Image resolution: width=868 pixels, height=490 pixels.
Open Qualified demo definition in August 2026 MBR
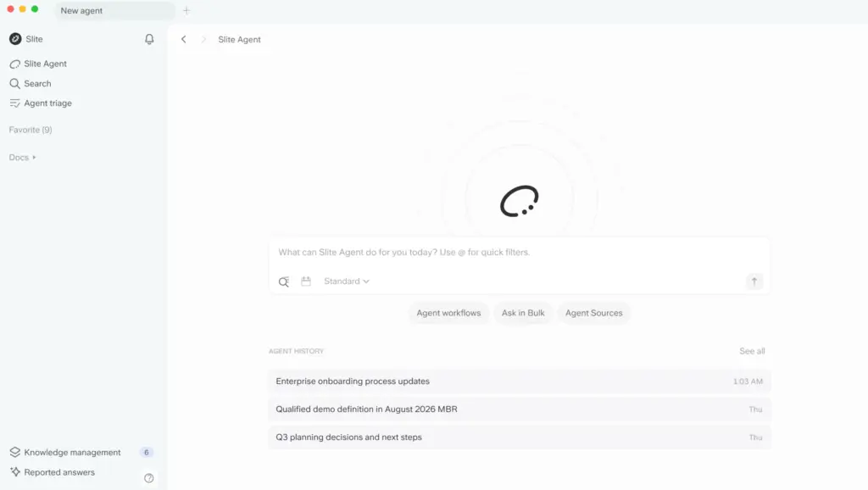(520, 409)
